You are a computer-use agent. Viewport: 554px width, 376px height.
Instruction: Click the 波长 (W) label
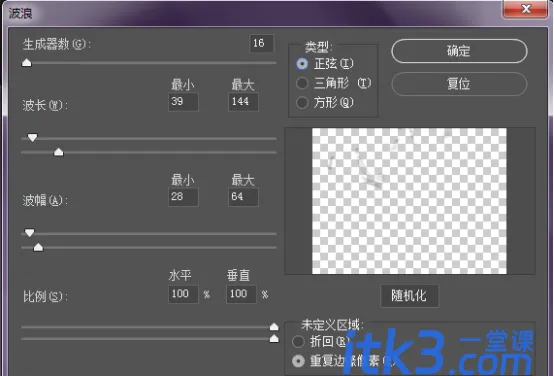[x=45, y=105]
